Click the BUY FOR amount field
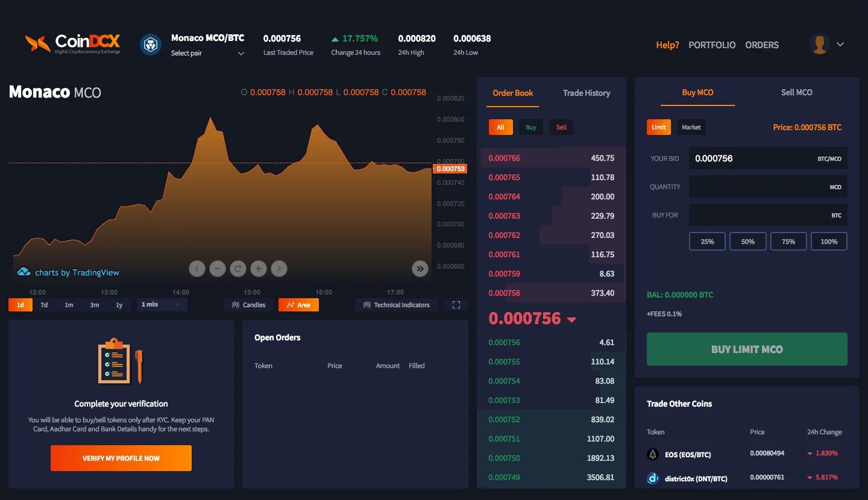Viewport: 868px width, 500px height. [x=768, y=215]
